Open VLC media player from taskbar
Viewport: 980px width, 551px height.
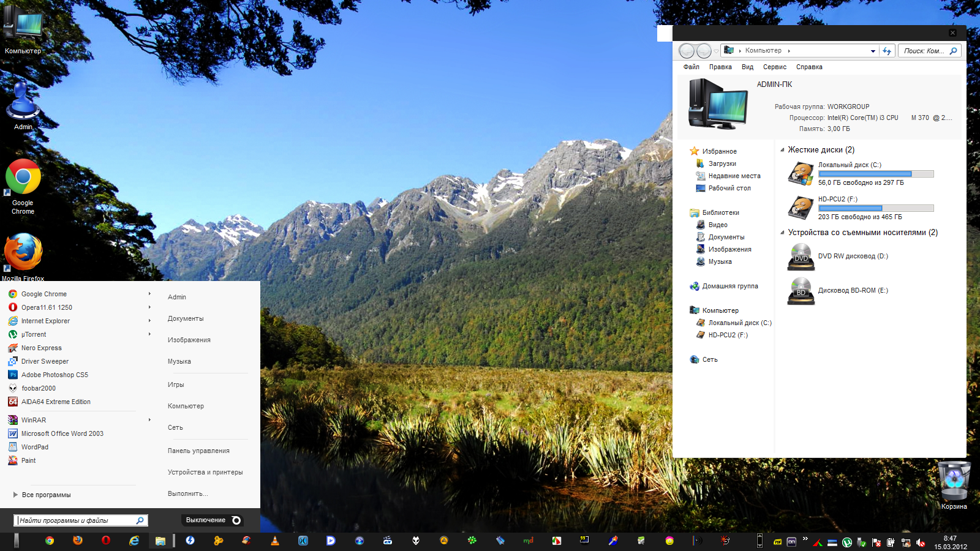[275, 541]
